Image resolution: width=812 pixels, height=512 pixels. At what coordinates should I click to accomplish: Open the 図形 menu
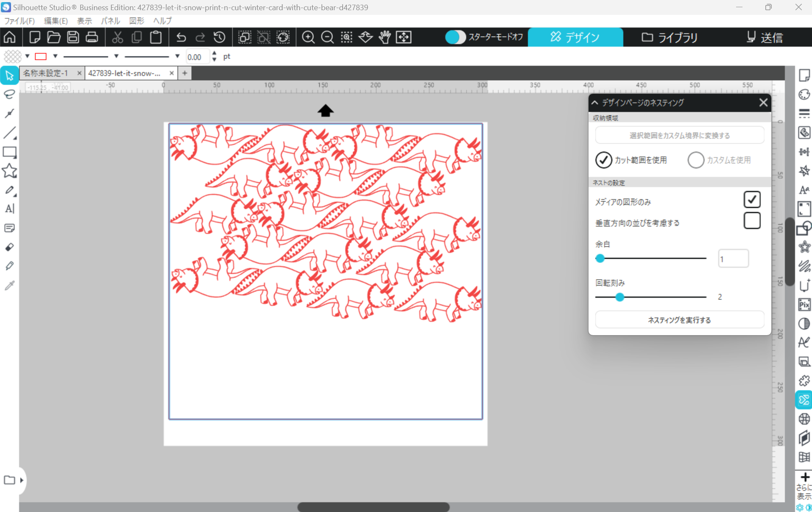[x=137, y=21]
